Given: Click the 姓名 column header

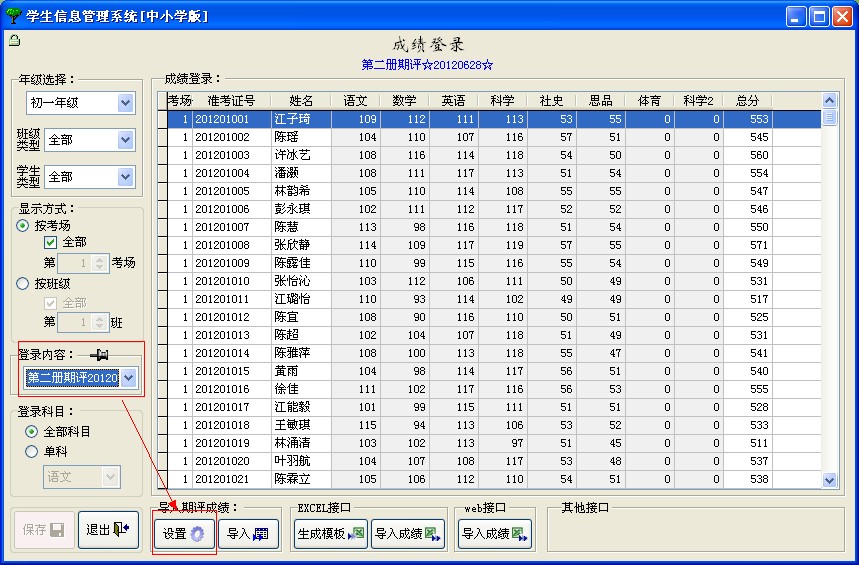Looking at the screenshot, I should coord(301,101).
